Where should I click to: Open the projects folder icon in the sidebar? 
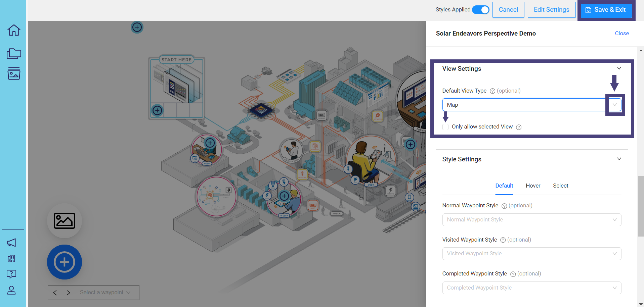tap(13, 53)
